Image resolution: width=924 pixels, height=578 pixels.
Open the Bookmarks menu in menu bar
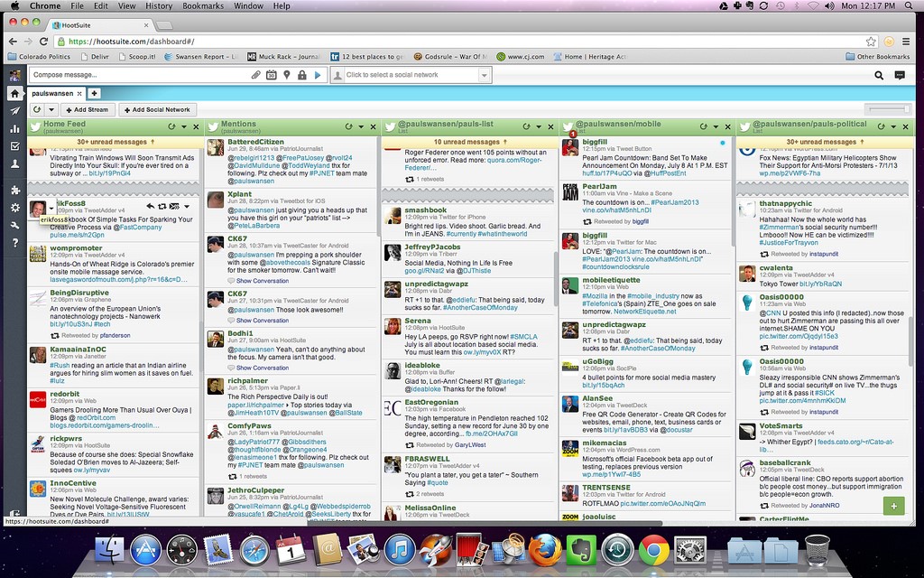[x=203, y=6]
